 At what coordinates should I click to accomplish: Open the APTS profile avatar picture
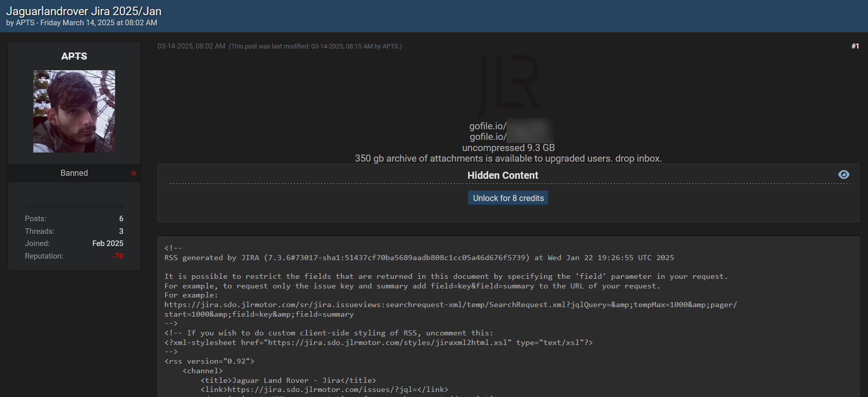(74, 111)
